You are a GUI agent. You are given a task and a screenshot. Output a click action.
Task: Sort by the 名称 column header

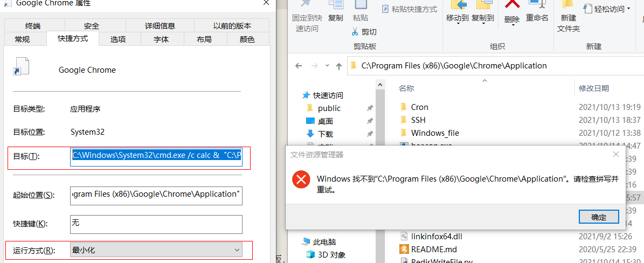(406, 88)
